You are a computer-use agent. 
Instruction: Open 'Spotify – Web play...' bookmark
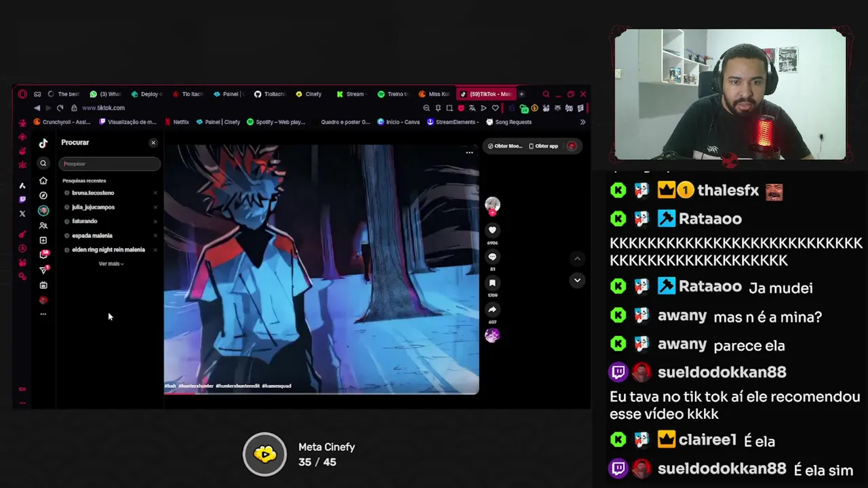(276, 122)
